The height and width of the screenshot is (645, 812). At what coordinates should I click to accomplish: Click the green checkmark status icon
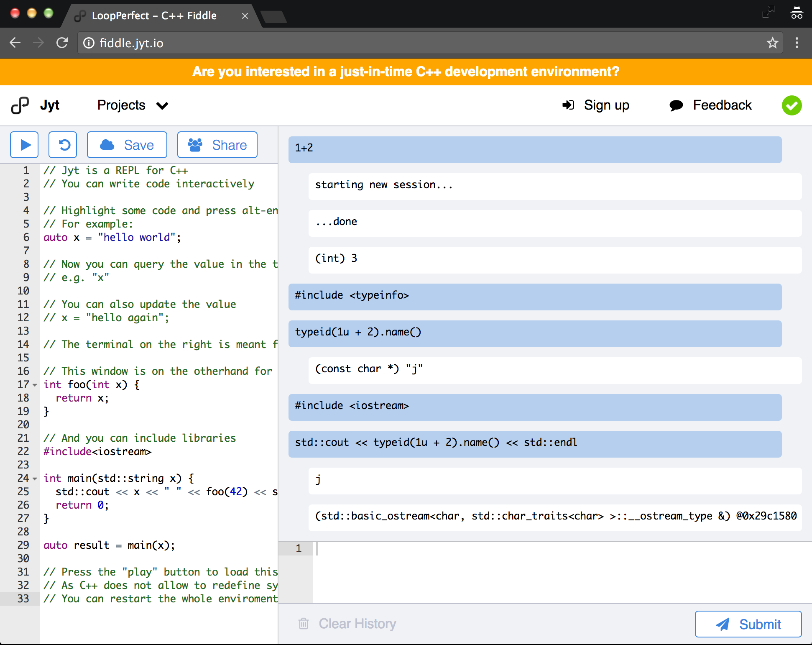(792, 105)
